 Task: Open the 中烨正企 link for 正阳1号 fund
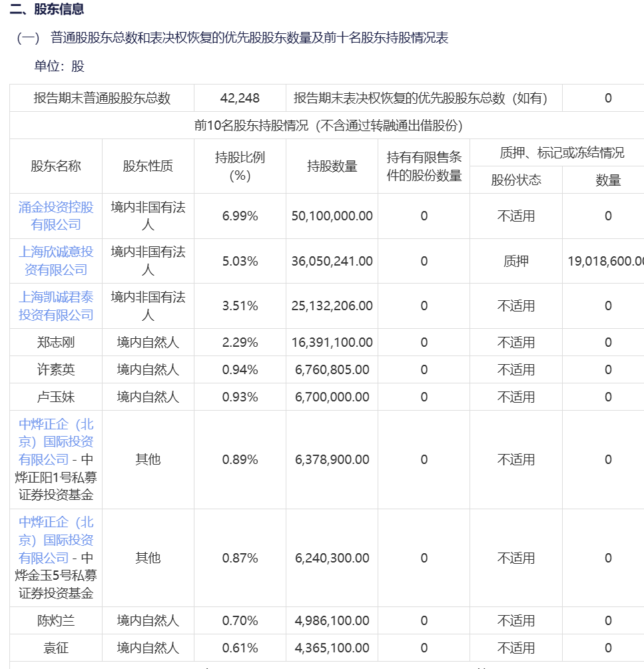pyautogui.click(x=56, y=441)
